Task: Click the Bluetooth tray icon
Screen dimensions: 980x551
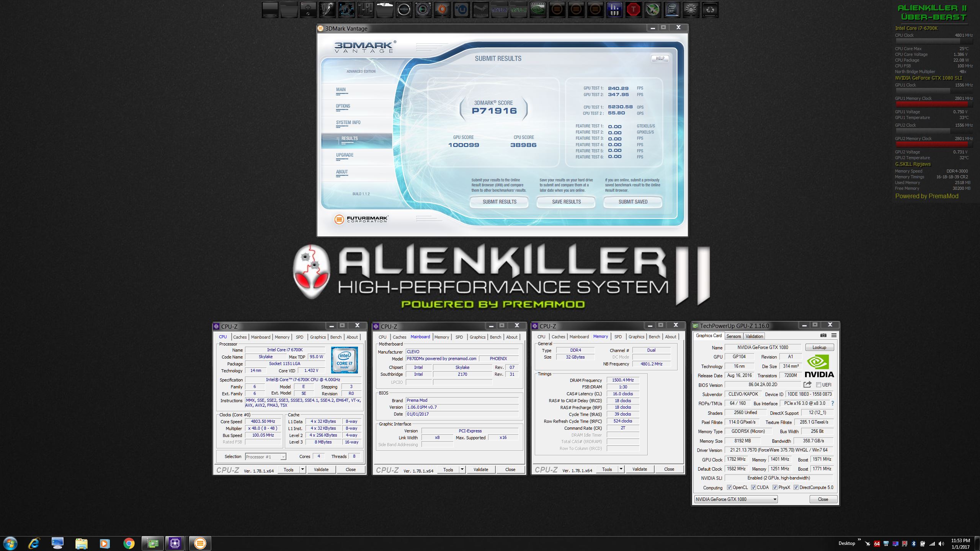Action: 913,544
